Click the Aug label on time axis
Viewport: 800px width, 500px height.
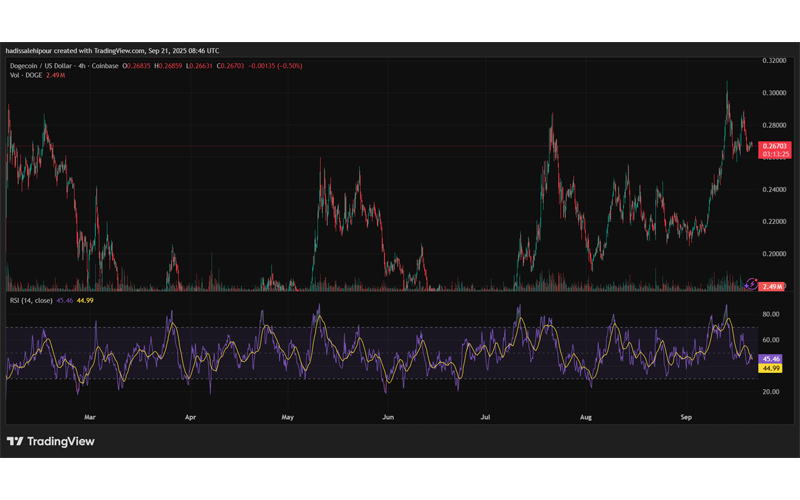tap(586, 413)
